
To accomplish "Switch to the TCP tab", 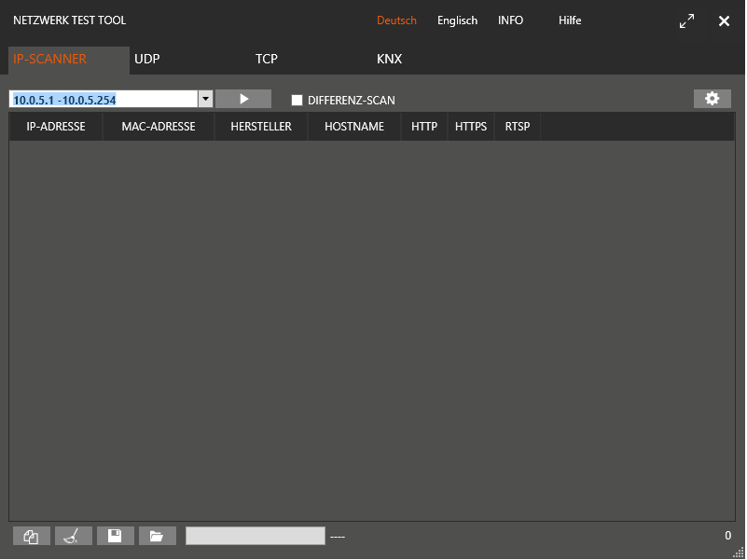I will (x=267, y=59).
